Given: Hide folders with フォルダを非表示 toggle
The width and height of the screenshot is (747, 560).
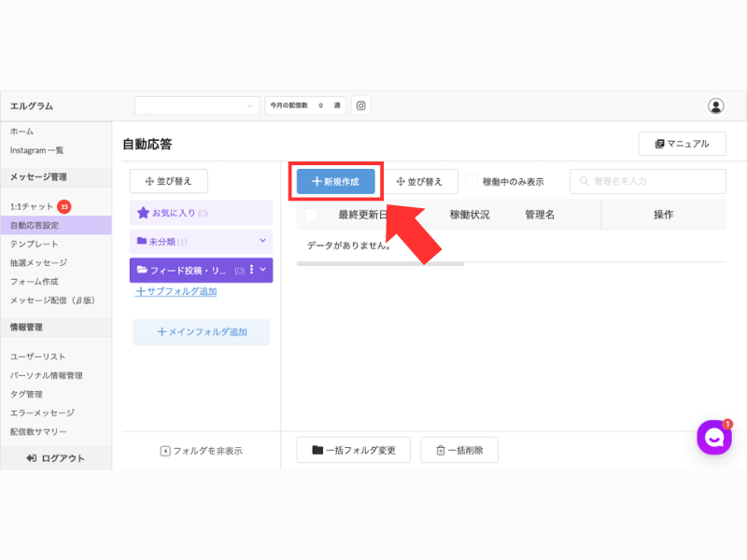Looking at the screenshot, I should pyautogui.click(x=201, y=451).
